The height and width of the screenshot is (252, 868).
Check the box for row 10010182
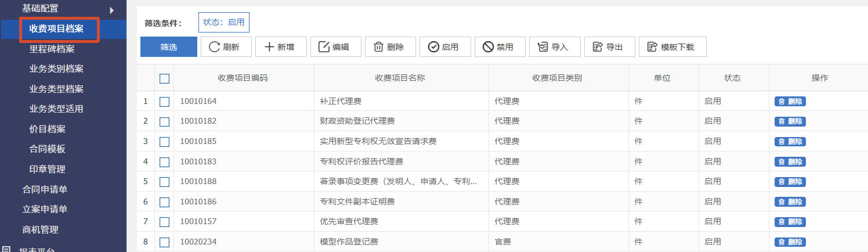click(164, 121)
